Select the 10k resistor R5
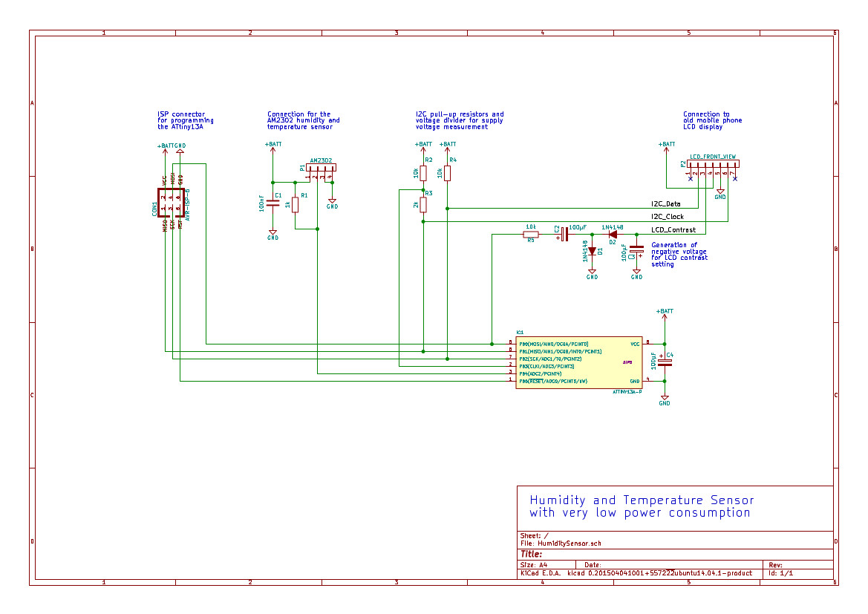The width and height of the screenshot is (868, 614). 531,235
